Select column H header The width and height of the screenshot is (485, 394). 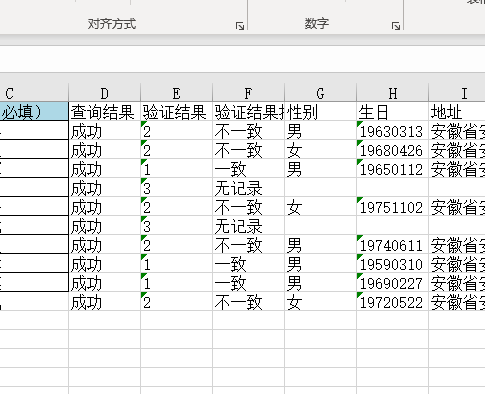(x=392, y=93)
